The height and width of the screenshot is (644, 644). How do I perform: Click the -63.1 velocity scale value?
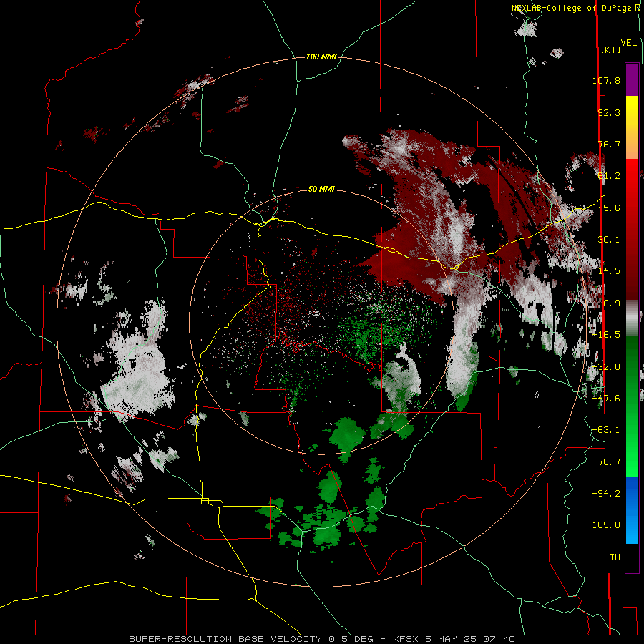click(x=606, y=430)
